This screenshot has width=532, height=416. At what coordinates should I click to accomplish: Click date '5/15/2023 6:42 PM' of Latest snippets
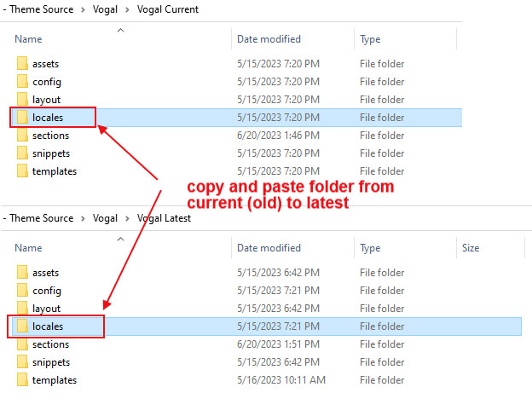click(278, 362)
